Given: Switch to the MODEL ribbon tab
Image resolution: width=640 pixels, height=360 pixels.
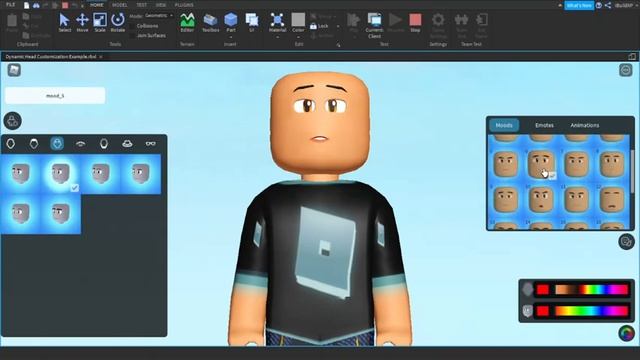Looking at the screenshot, I should pyautogui.click(x=120, y=5).
